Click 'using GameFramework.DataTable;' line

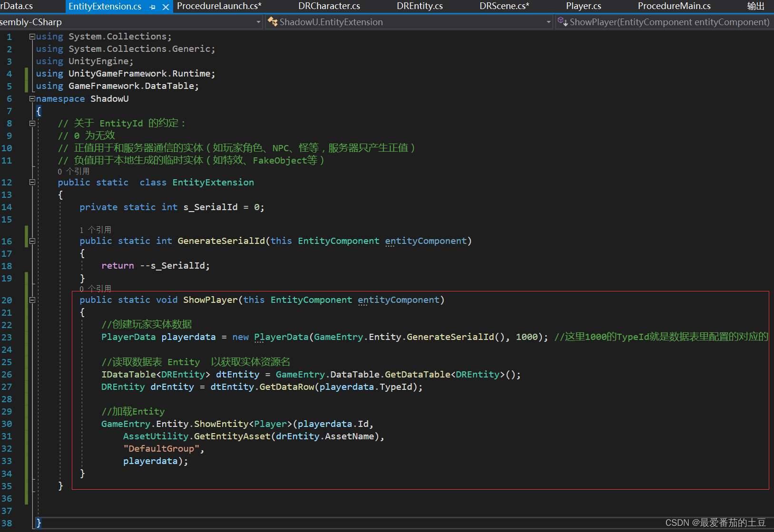(118, 86)
